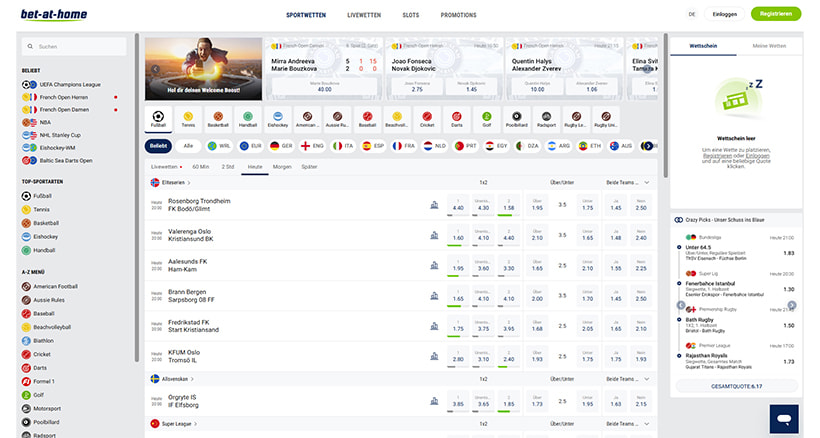
Task: Select the Handball sport icon
Action: [248, 119]
